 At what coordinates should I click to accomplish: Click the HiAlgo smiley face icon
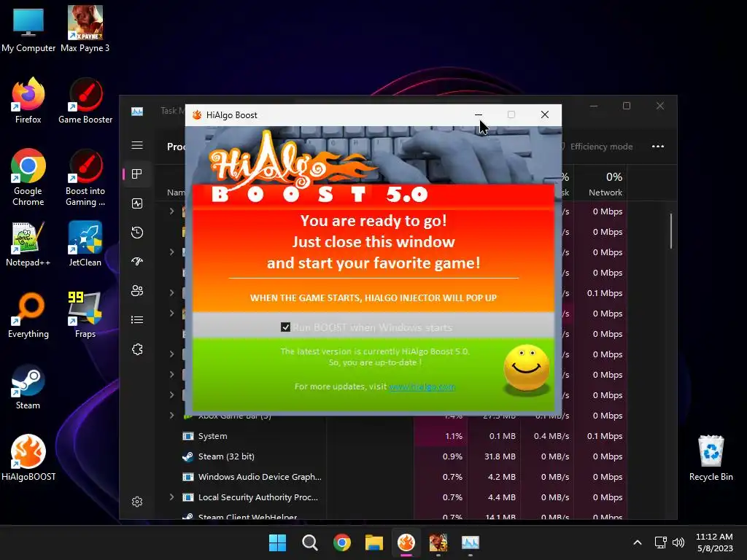pos(527,369)
